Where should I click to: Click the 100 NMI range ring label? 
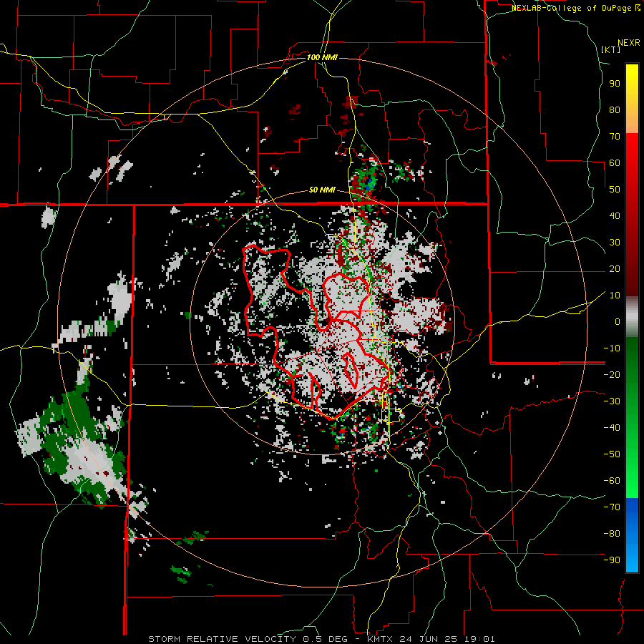(322, 57)
